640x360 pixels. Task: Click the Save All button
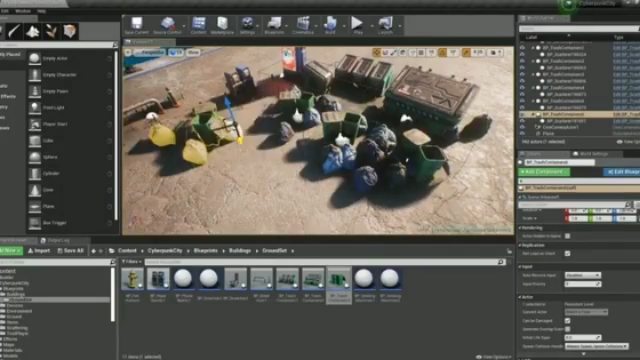pos(70,251)
